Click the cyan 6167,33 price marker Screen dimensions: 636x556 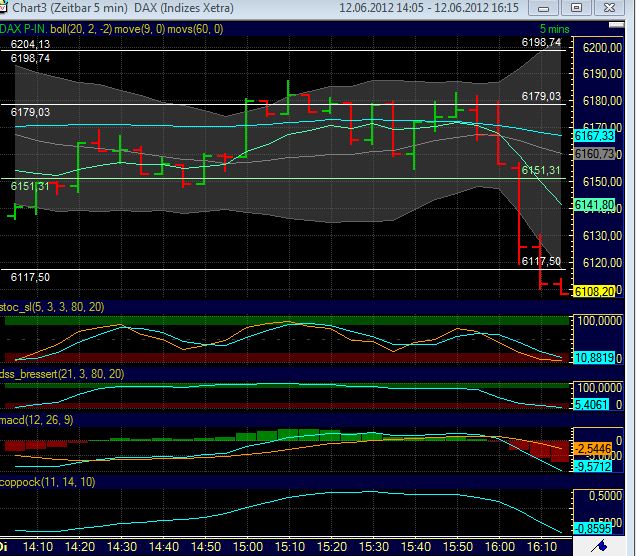[595, 136]
